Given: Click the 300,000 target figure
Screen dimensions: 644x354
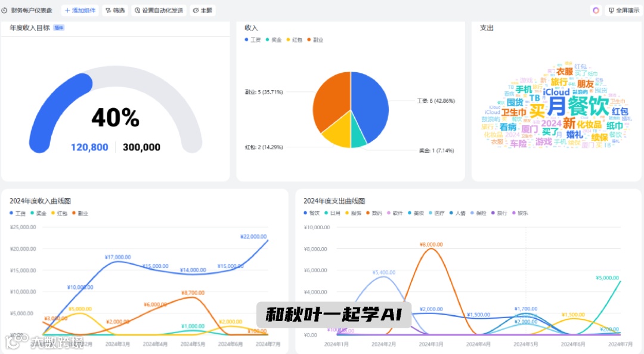Looking at the screenshot, I should (141, 147).
